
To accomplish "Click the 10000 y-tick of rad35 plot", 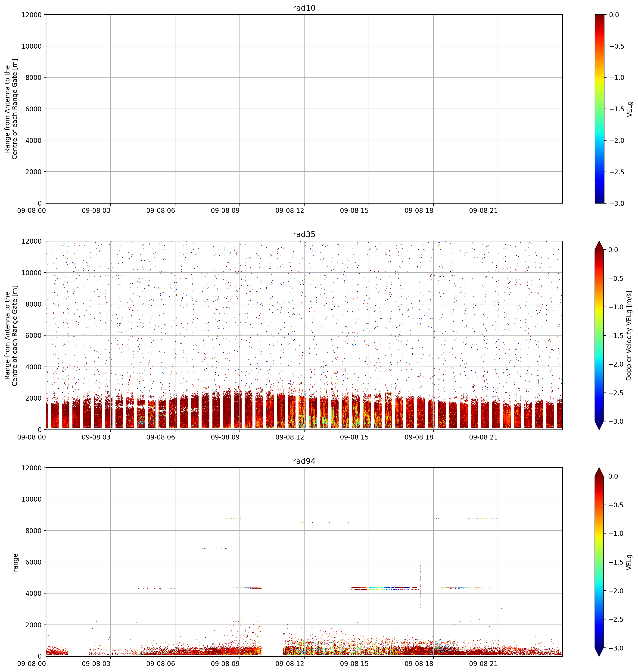I will (31, 273).
